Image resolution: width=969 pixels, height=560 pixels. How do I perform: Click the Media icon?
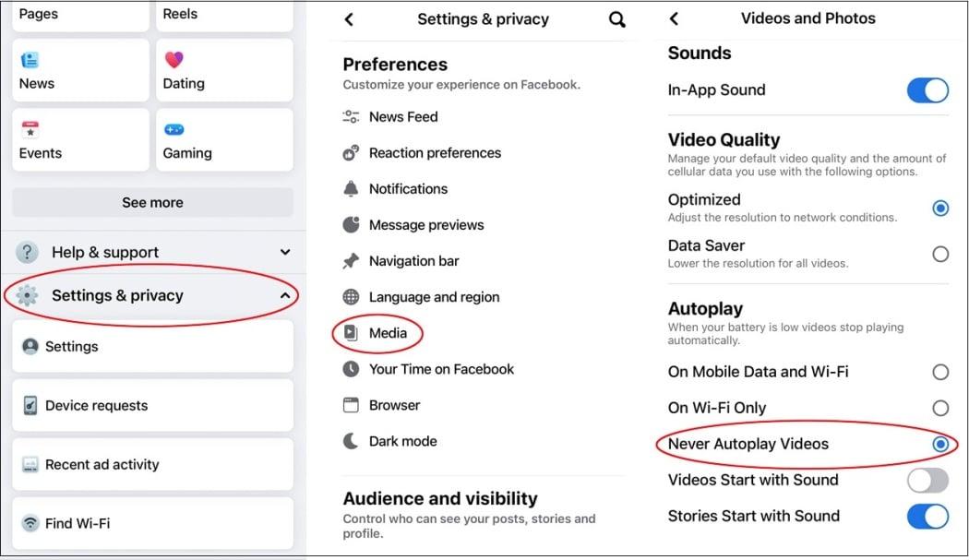(x=351, y=332)
